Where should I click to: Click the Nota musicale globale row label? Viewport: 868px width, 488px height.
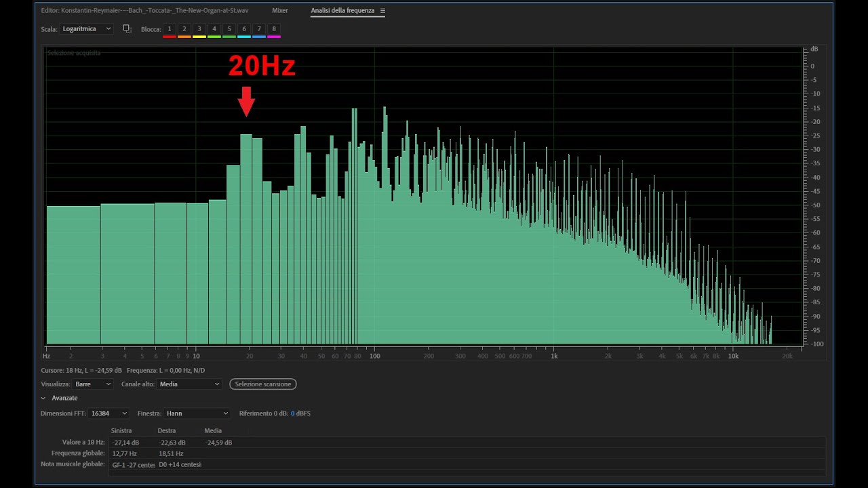click(x=73, y=465)
